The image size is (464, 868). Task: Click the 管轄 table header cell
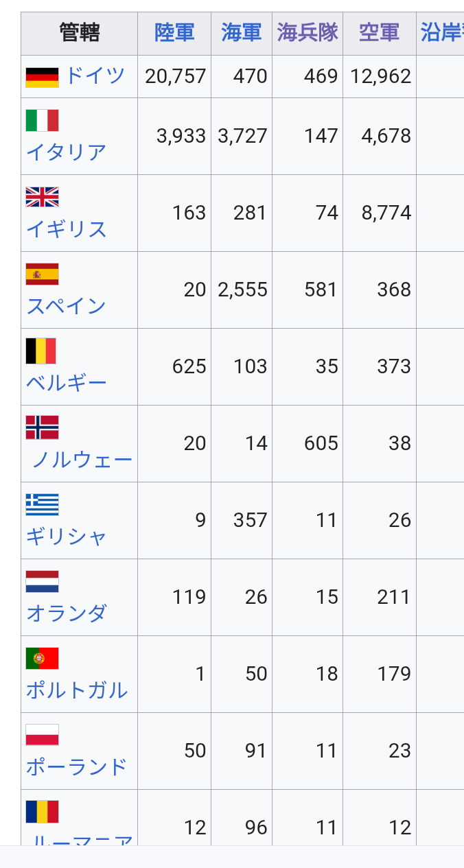[x=80, y=33]
